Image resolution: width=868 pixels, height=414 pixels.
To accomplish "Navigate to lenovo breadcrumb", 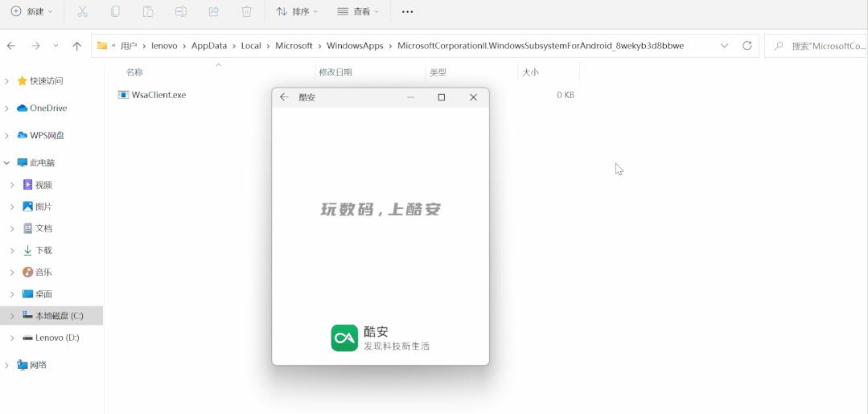I will pyautogui.click(x=164, y=46).
